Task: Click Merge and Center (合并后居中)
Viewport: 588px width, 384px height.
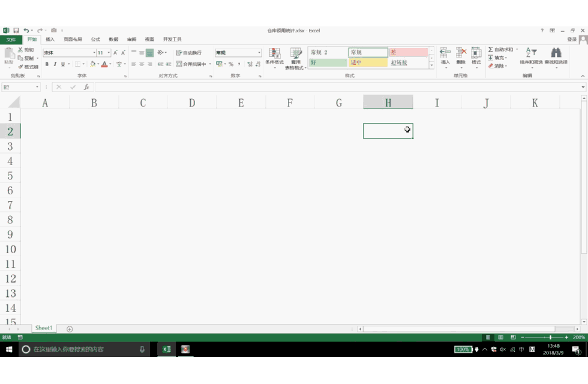Action: tap(191, 64)
